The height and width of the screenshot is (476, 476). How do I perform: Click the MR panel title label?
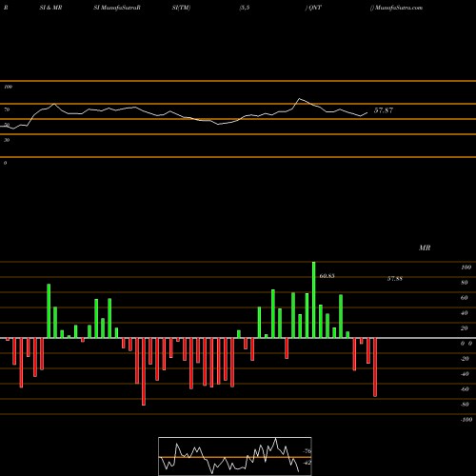tap(425, 248)
